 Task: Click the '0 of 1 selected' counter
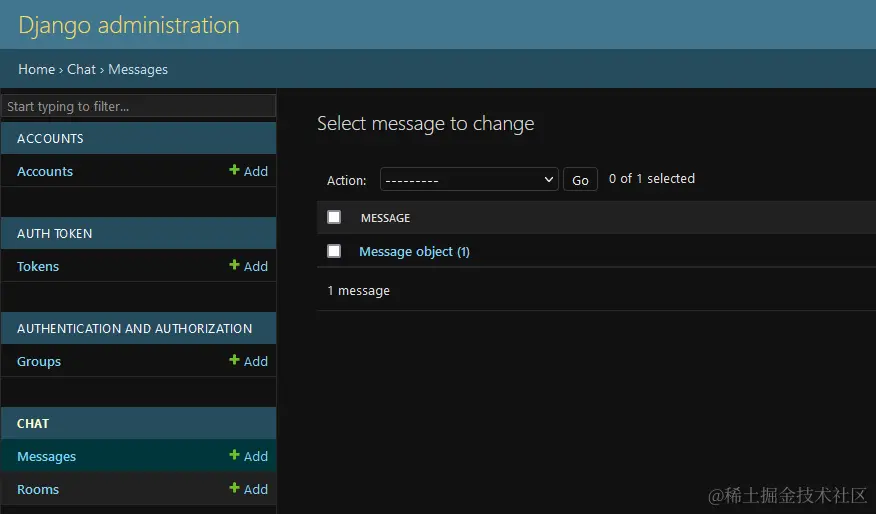click(x=652, y=179)
